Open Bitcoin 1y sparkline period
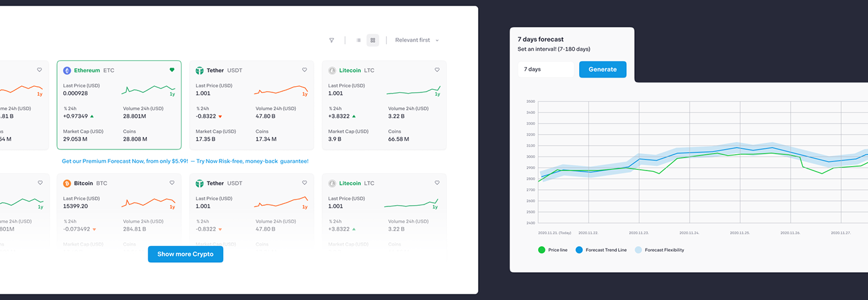 [x=172, y=207]
